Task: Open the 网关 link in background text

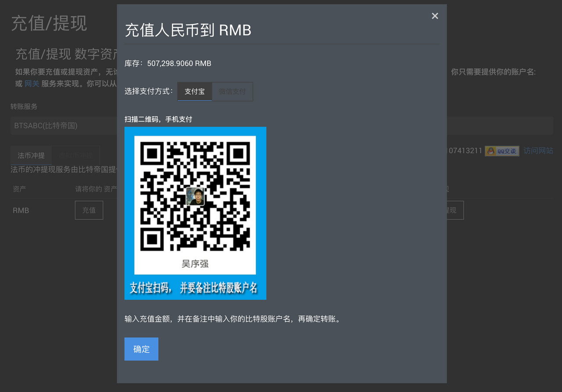Action: pyautogui.click(x=32, y=83)
